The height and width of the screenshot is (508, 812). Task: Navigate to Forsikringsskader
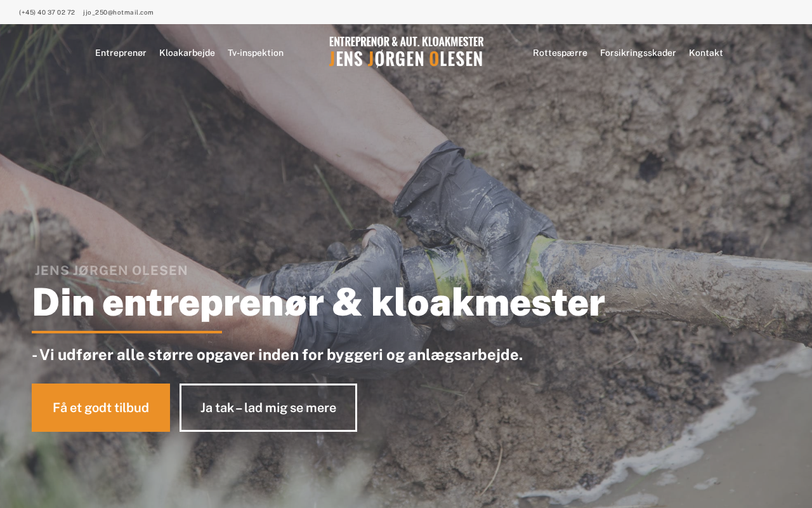[x=638, y=53]
